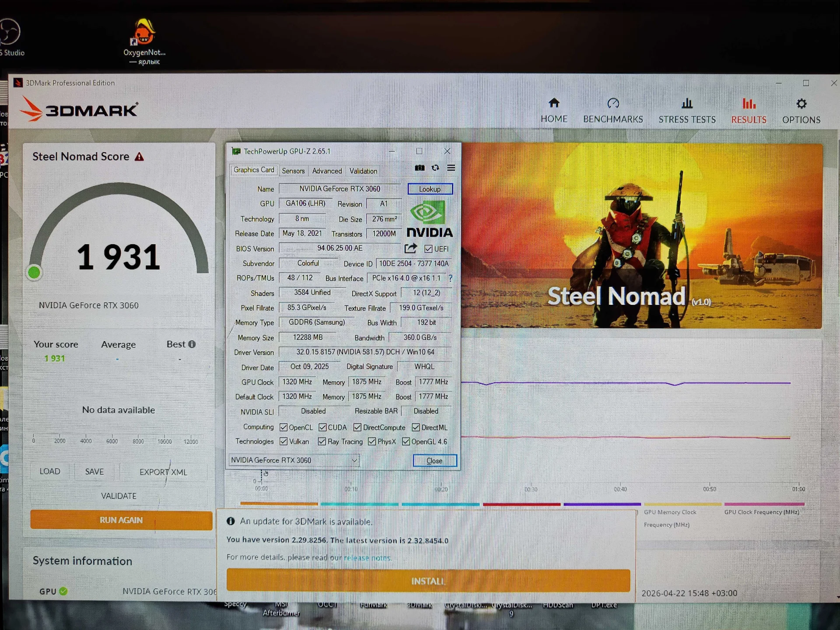Click the NVIDIA logo in GPU-Z

tap(430, 219)
